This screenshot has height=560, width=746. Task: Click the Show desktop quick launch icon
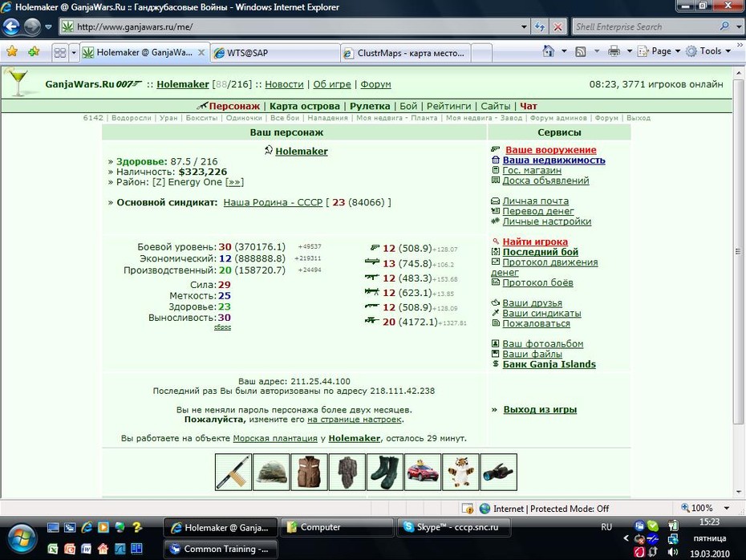coord(53,527)
